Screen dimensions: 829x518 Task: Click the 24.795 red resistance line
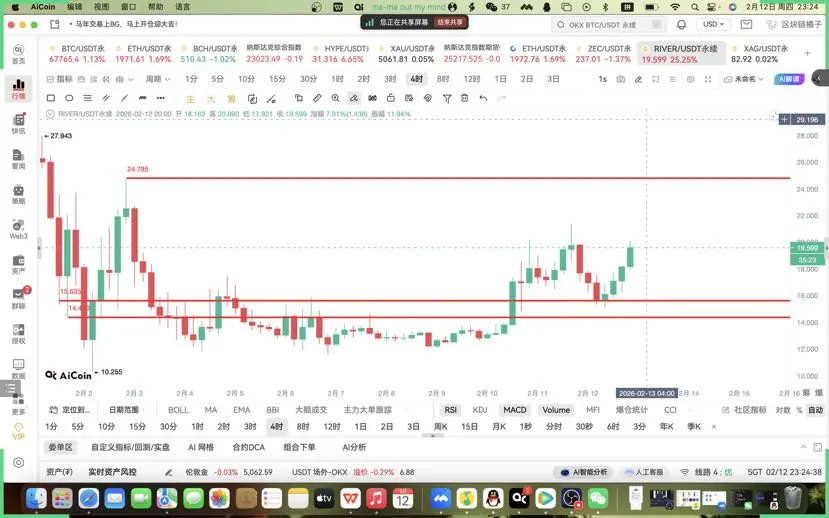tap(458, 178)
